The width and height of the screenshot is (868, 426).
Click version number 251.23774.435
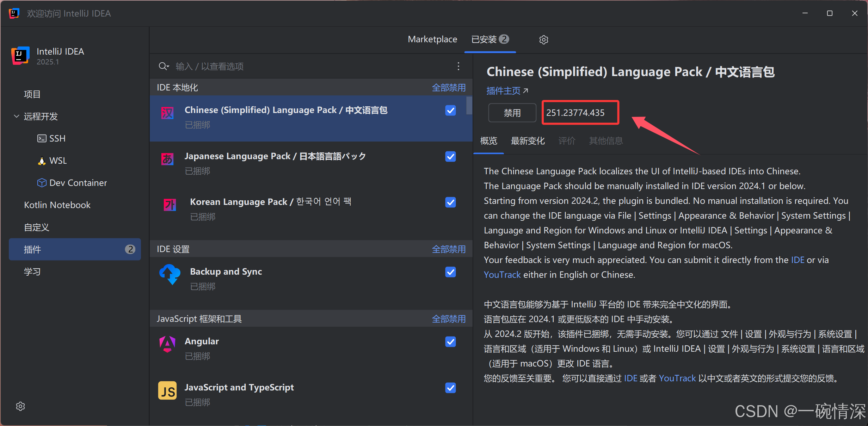tap(575, 113)
